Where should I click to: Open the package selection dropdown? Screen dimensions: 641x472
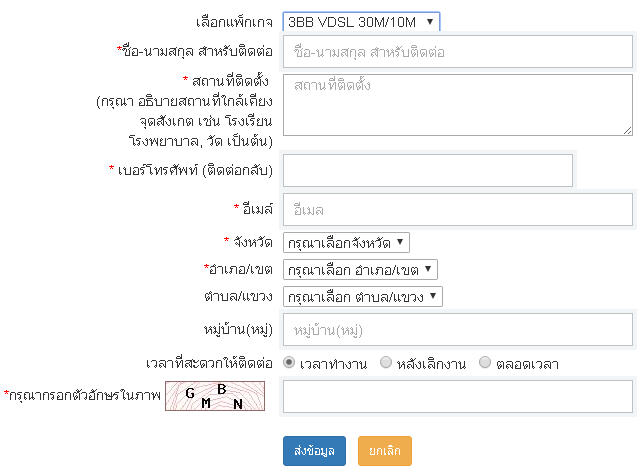click(360, 21)
